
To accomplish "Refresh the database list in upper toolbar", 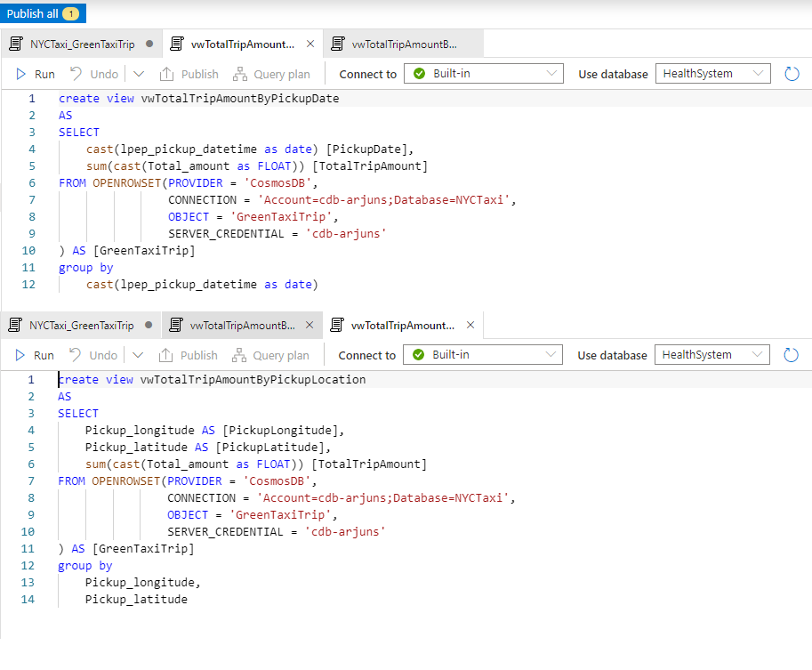I will (x=792, y=74).
